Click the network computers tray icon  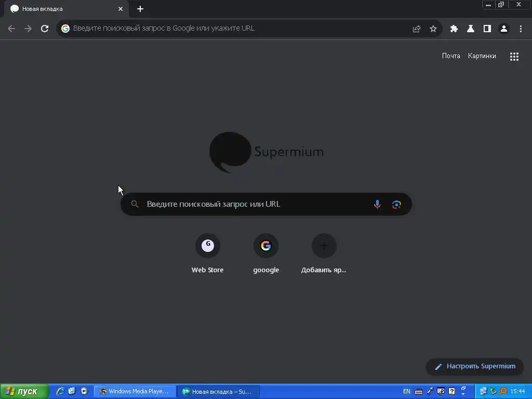coord(483,392)
